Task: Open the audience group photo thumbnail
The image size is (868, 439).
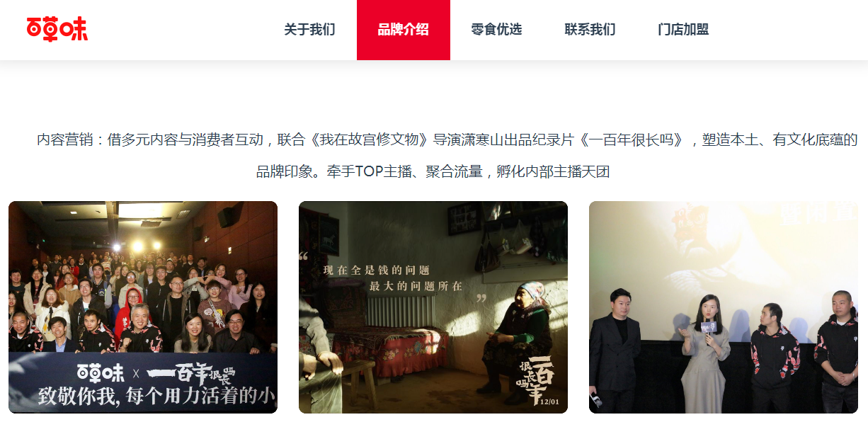Action: pyautogui.click(x=143, y=307)
